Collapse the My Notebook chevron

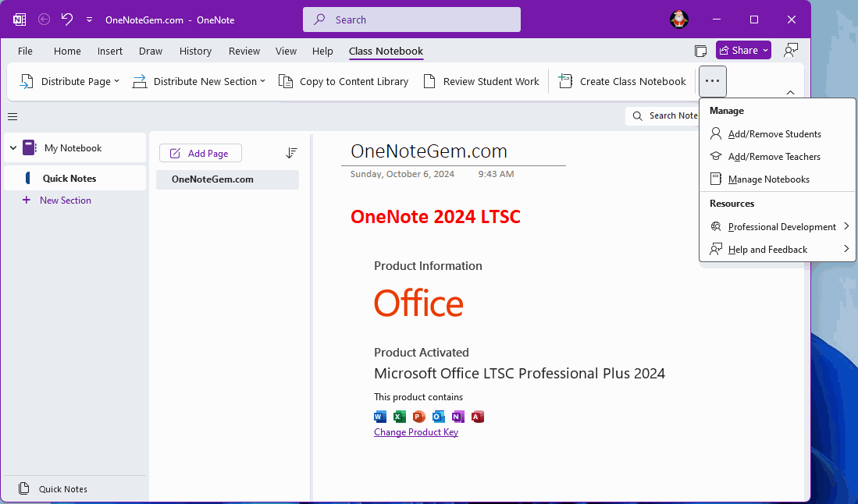click(x=13, y=147)
